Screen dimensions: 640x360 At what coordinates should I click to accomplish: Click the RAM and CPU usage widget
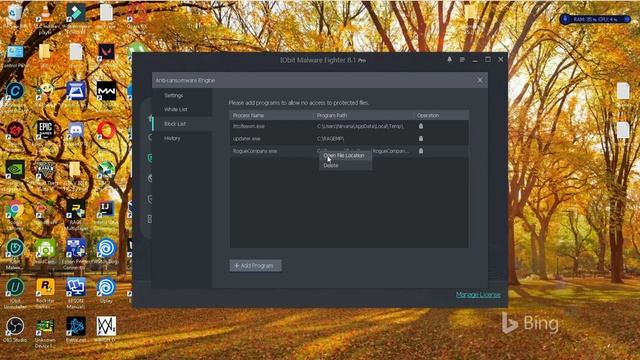[x=595, y=19]
